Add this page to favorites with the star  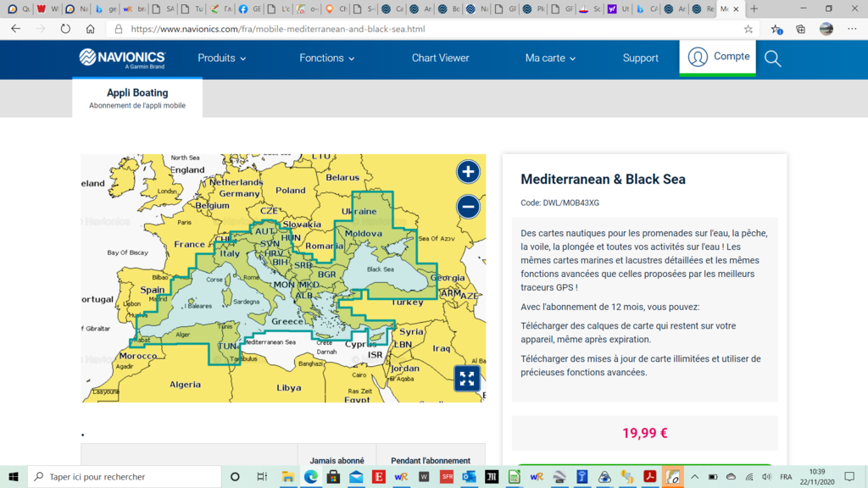(x=748, y=29)
